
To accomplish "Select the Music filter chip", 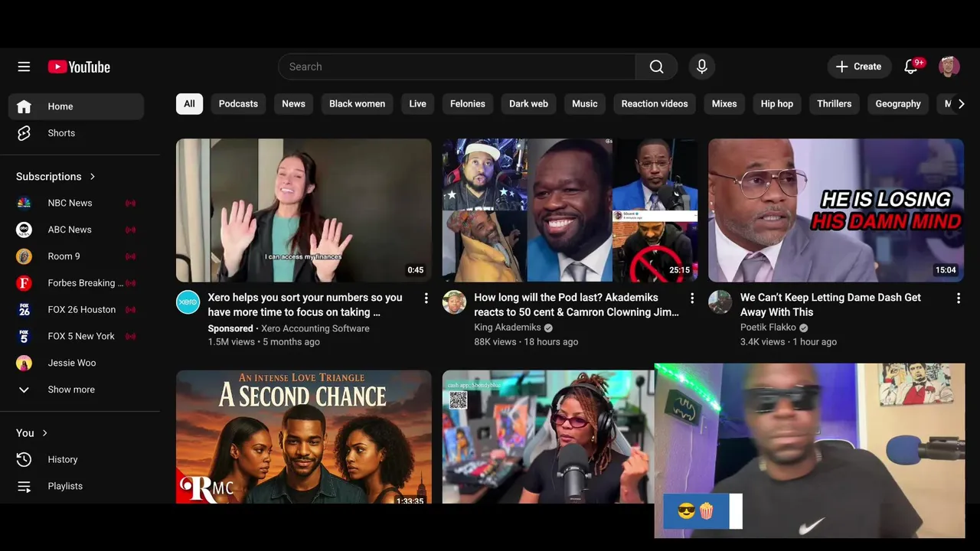I will point(584,104).
